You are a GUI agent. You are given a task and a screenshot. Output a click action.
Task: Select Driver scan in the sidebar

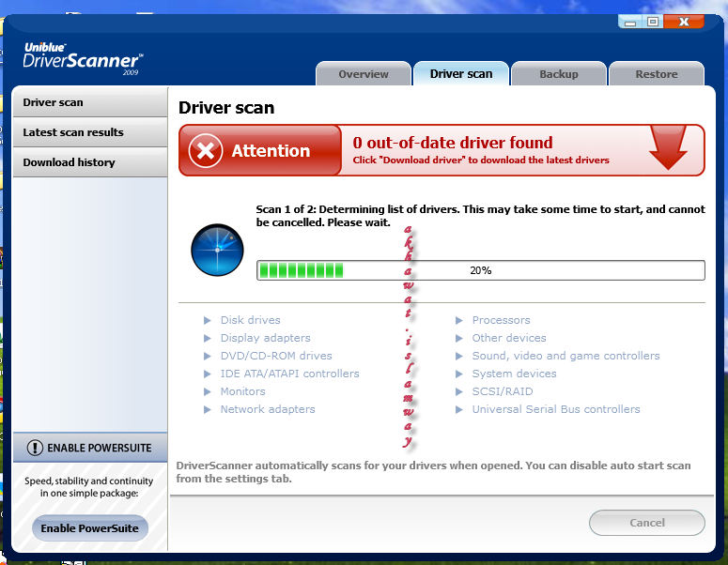click(x=90, y=102)
